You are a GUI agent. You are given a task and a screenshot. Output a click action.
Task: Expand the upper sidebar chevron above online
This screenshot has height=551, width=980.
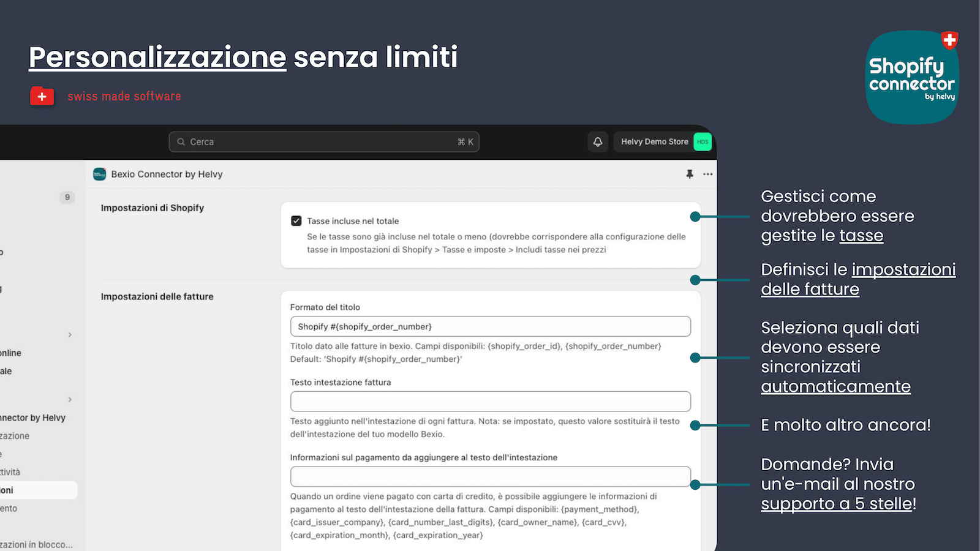(x=70, y=335)
